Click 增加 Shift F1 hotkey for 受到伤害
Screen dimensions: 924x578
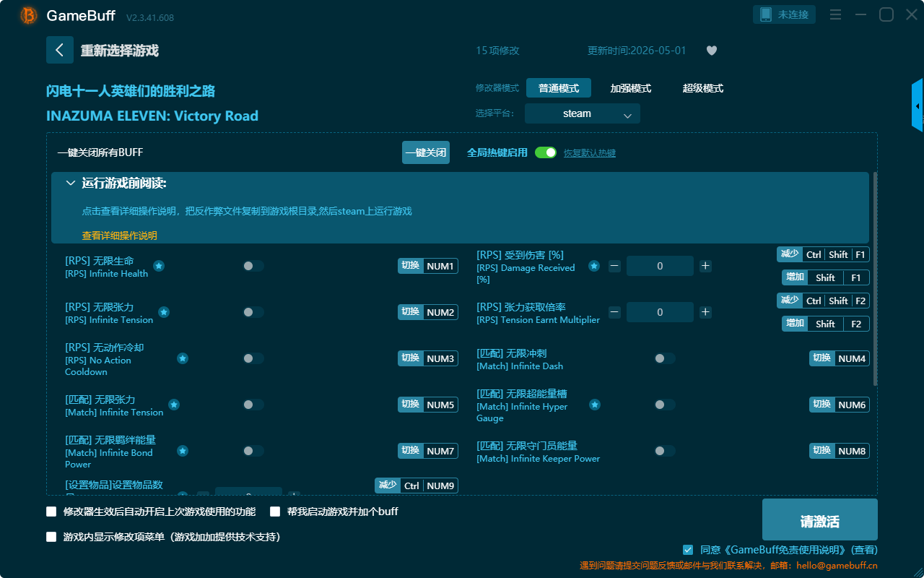(x=826, y=277)
